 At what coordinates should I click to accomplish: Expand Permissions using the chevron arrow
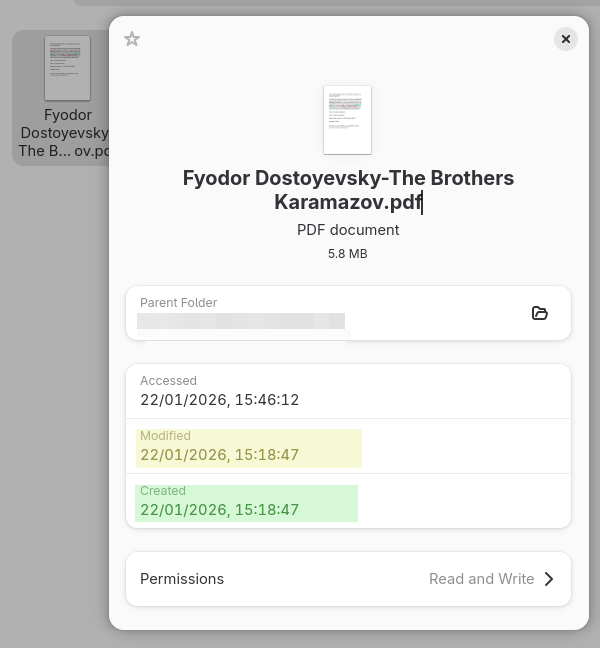tap(549, 579)
